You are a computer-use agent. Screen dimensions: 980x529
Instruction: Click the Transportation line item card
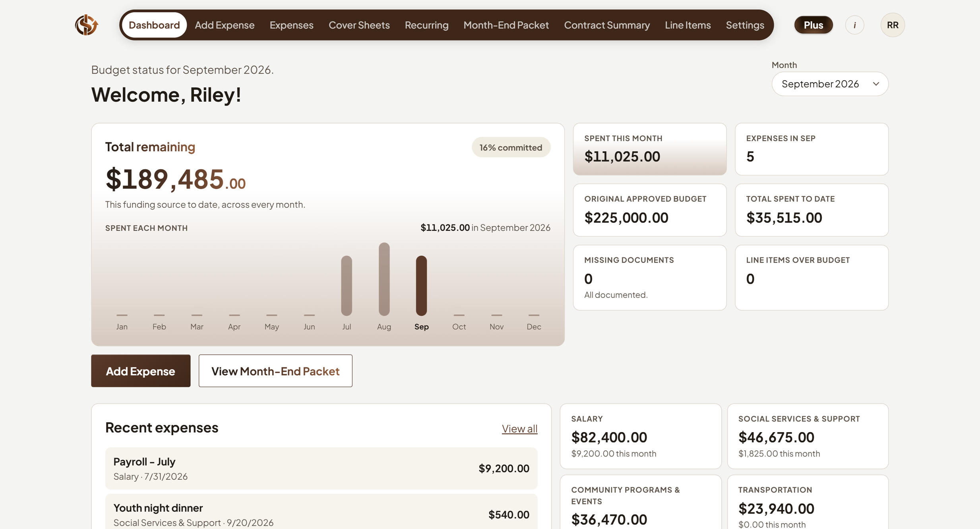(808, 502)
